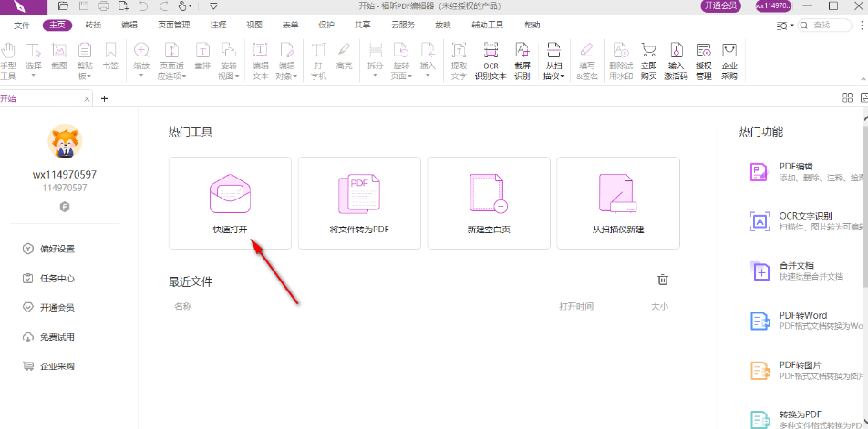The image size is (868, 429).
Task: Click the trash icon beside 最近文件
Action: click(663, 281)
